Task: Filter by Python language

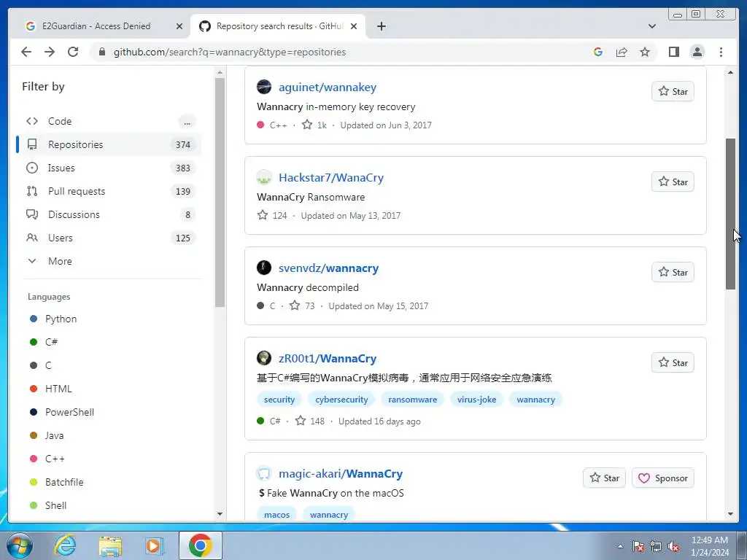Action: 61,319
